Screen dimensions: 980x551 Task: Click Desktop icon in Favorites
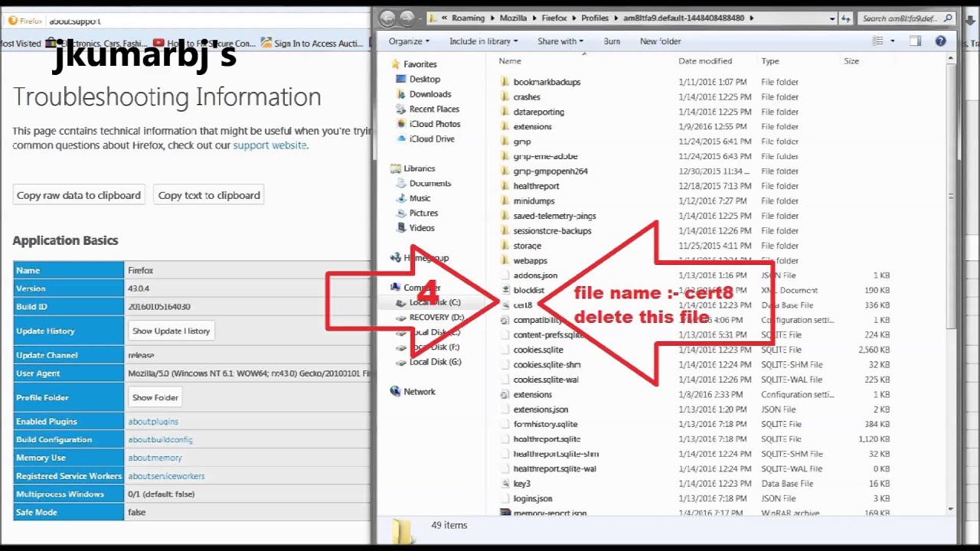tap(401, 79)
